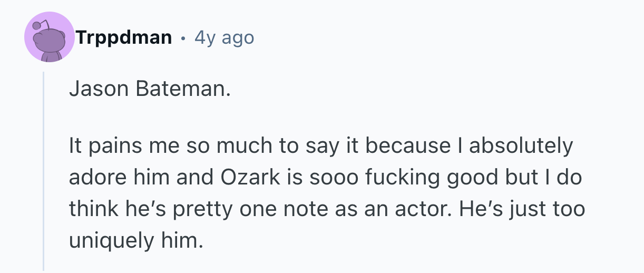Click the line beginning 'adore him and'
This screenshot has height=273, width=644.
click(325, 178)
